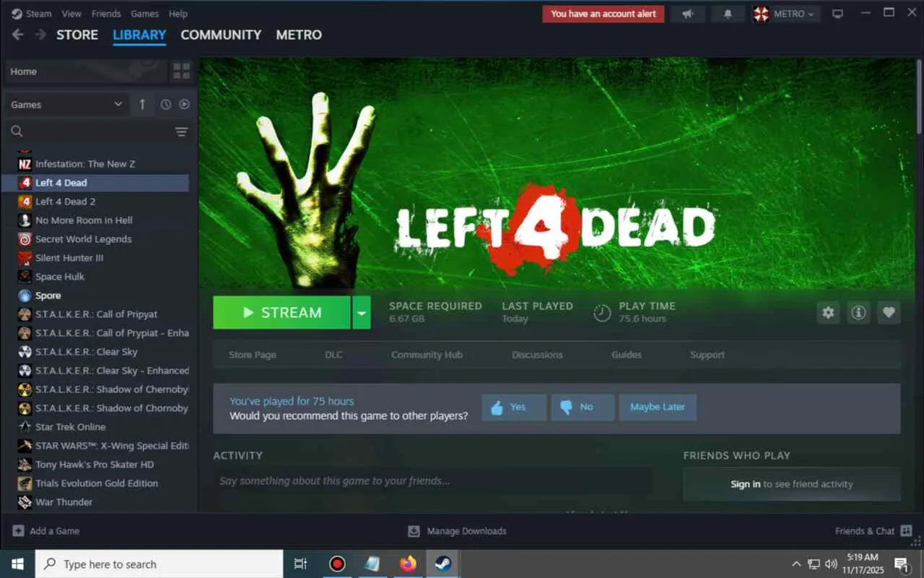Viewport: 924px width, 578px height.
Task: Launch Big Picture mode via monitor icon
Action: coord(837,14)
